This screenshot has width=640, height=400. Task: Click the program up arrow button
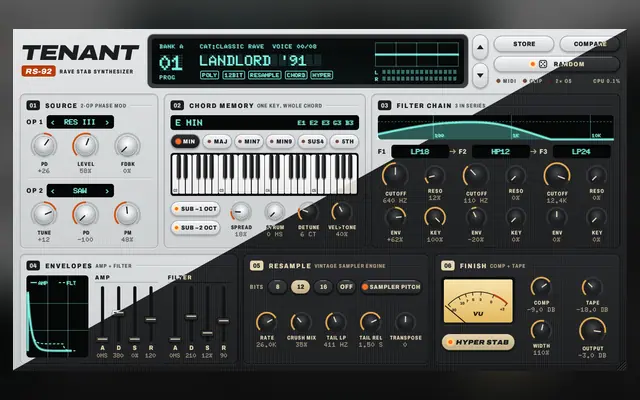click(480, 47)
